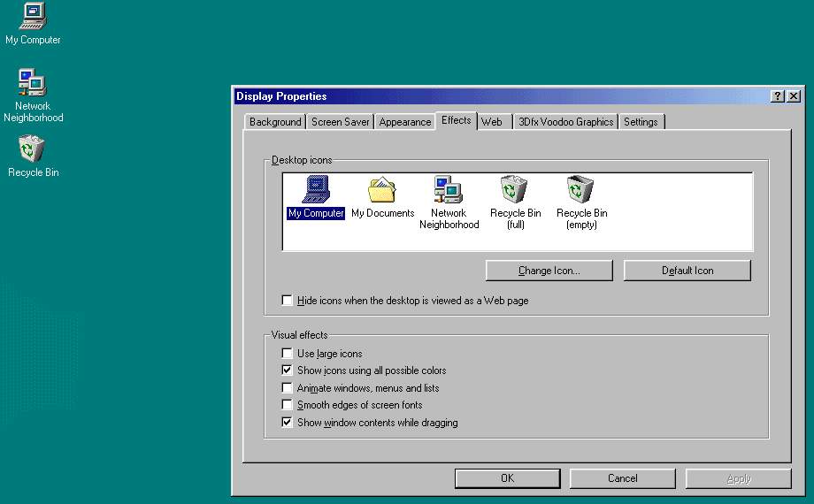Viewport: 814px width, 504px height.
Task: Click the My Computer icon on the desktop
Action: pos(33,23)
